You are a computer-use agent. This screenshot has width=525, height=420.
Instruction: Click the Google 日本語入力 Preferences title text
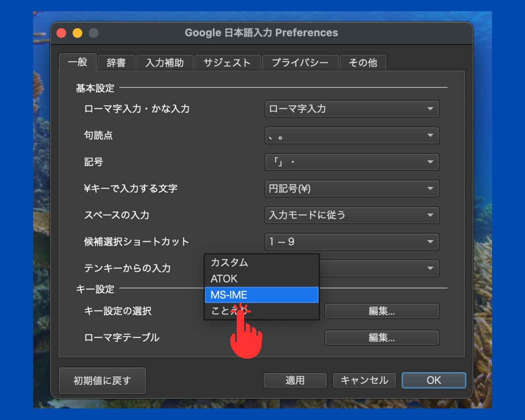click(x=261, y=33)
